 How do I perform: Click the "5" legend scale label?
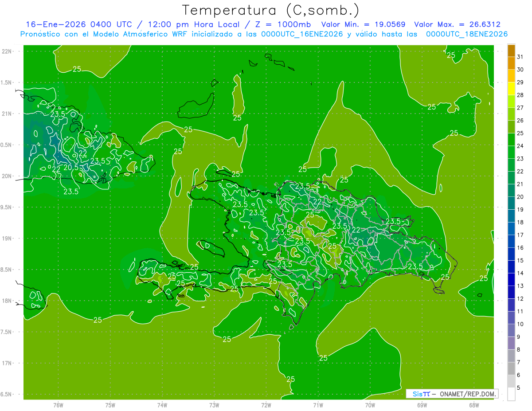click(519, 388)
